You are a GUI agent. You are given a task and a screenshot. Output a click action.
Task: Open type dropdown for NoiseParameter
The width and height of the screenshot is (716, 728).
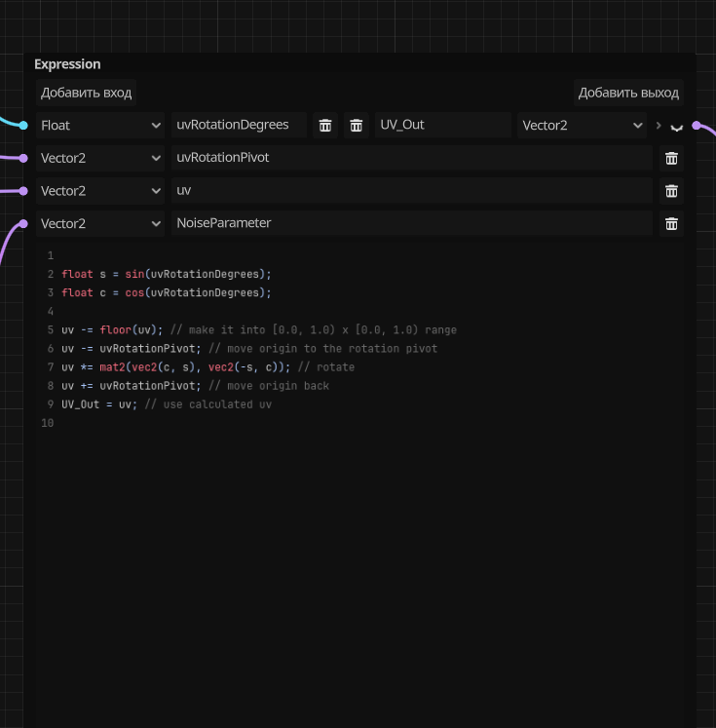(x=100, y=224)
